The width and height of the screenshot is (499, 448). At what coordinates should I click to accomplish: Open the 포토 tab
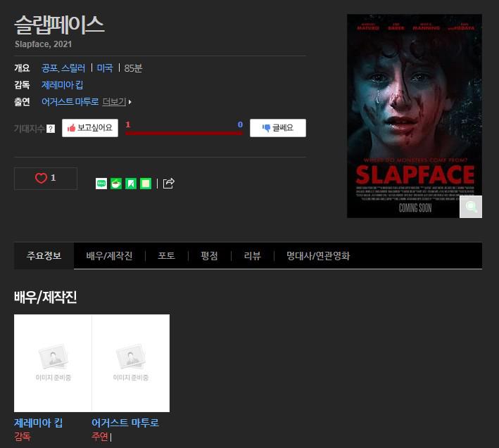click(166, 255)
